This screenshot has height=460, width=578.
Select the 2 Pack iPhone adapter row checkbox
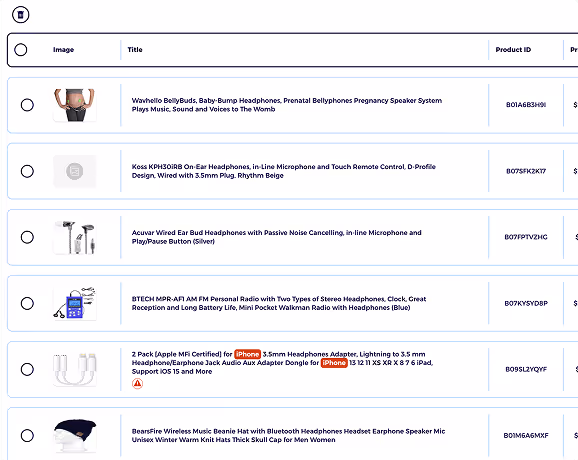[27, 369]
